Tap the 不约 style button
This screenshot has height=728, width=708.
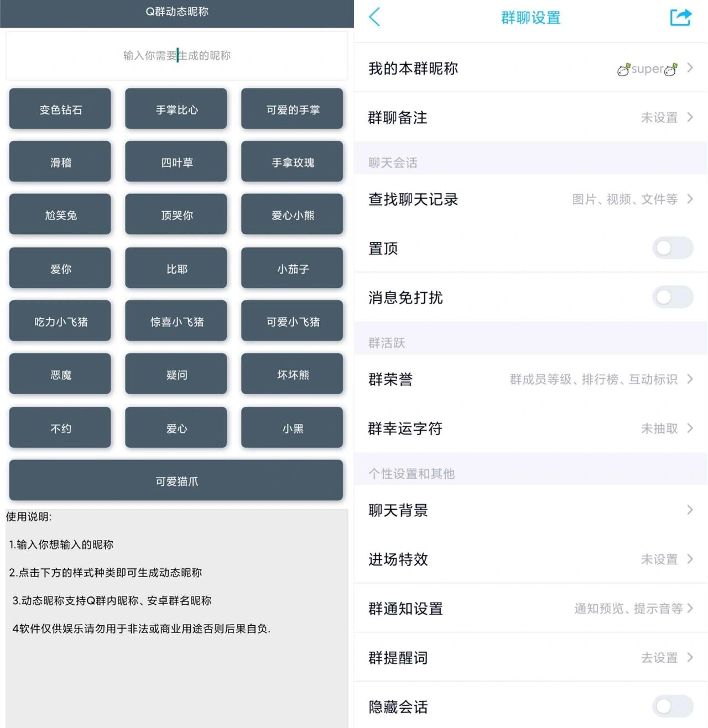coord(60,428)
